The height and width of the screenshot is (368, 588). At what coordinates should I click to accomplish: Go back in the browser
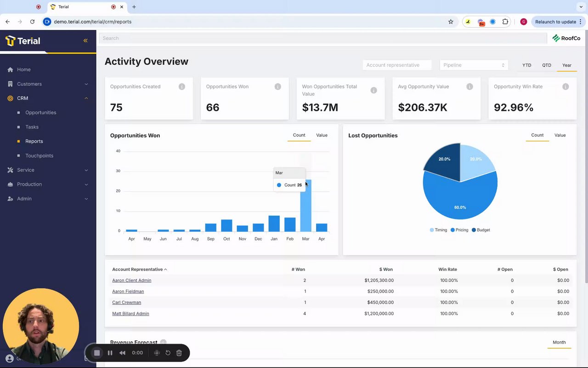click(x=8, y=22)
